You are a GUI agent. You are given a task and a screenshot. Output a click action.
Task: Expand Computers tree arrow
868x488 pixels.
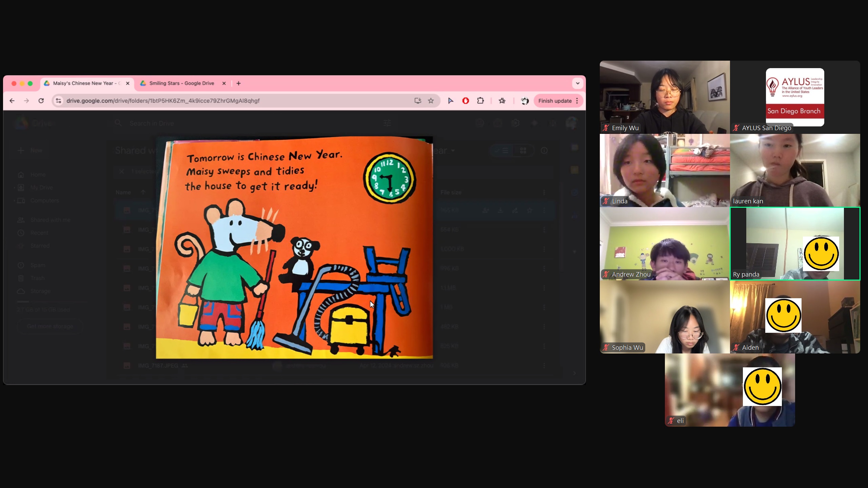tap(14, 200)
